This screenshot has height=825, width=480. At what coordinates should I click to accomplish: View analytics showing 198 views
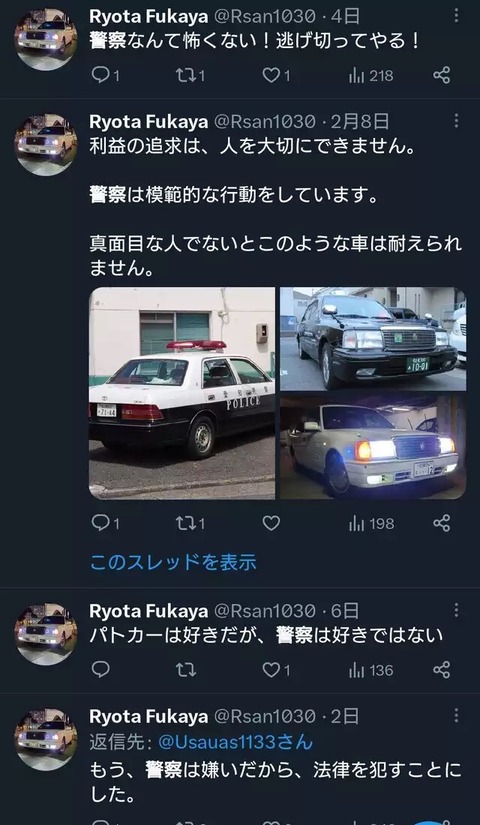pyautogui.click(x=371, y=524)
